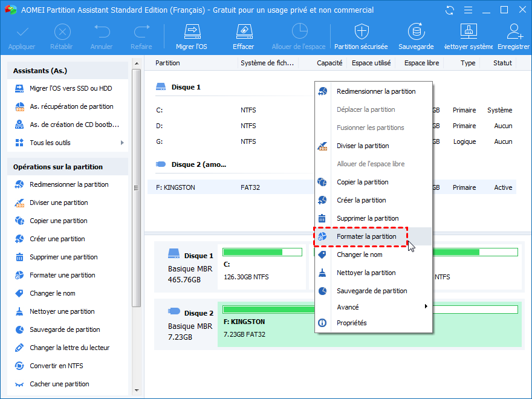Choose Changer le nom in context menu
This screenshot has width=532, height=399.
tap(374, 255)
